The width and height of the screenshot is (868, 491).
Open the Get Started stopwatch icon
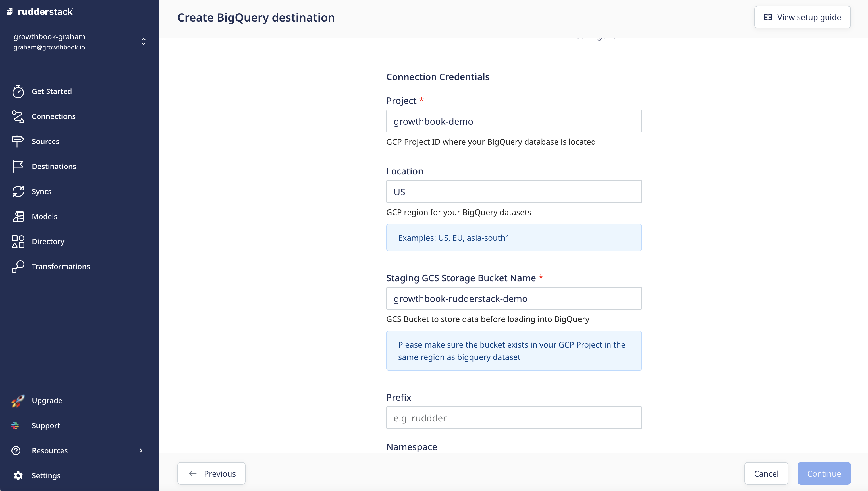[x=18, y=91]
